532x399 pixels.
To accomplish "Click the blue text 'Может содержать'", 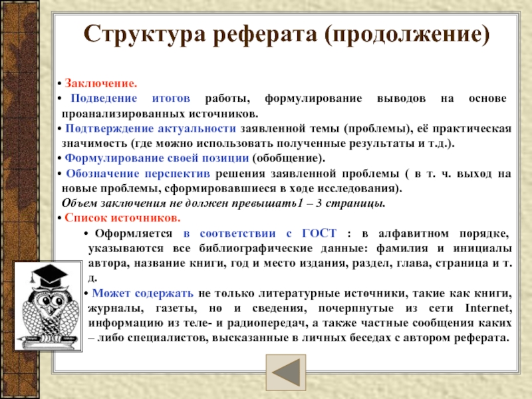I will tap(143, 293).
